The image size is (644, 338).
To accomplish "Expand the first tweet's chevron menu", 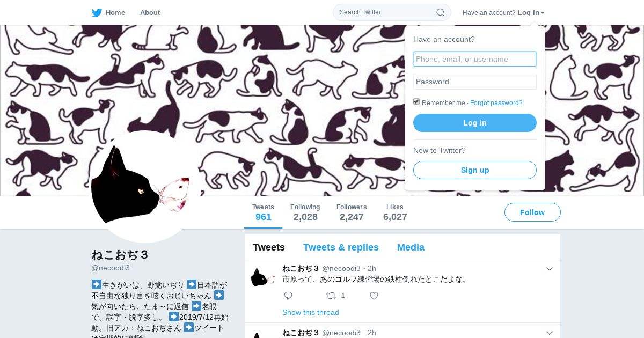I will click(550, 269).
